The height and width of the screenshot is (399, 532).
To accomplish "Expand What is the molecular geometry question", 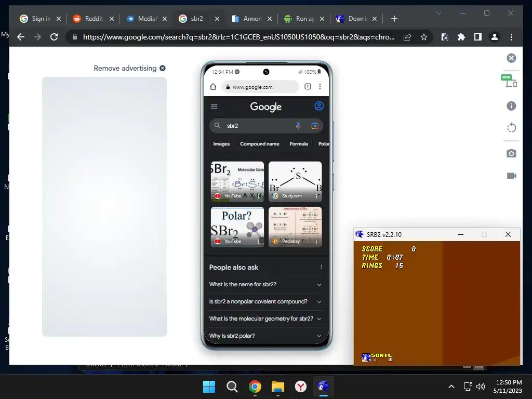I will [x=265, y=318].
